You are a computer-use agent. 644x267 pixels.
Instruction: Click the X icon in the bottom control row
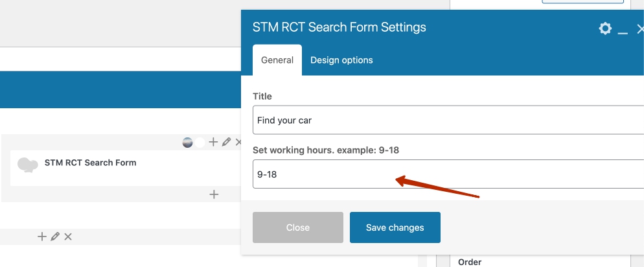coord(68,237)
